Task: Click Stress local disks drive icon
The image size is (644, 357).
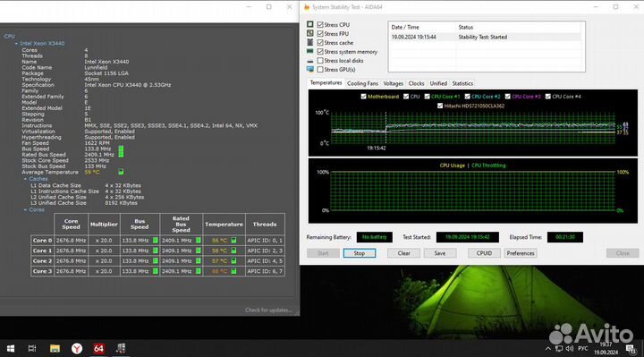Action: 310,61
